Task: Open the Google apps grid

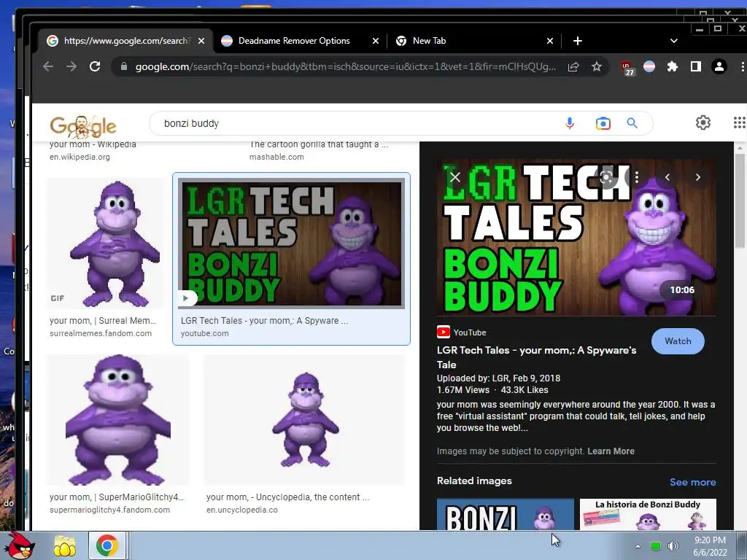Action: 740,122
